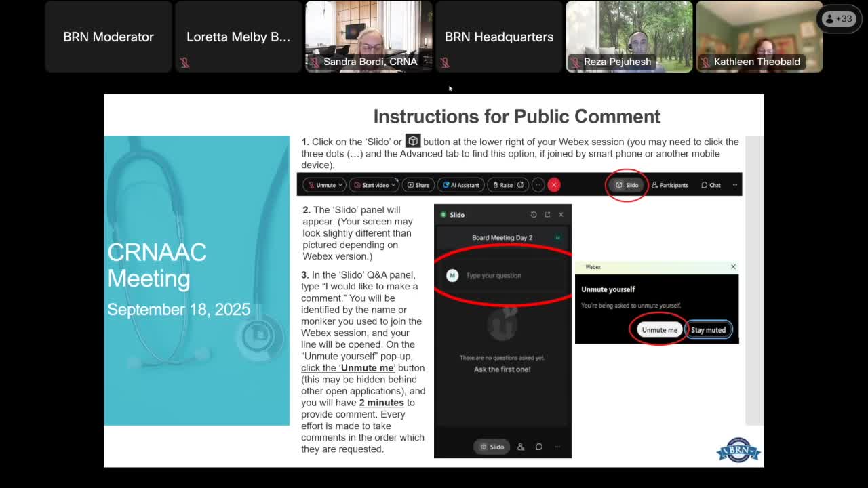Image resolution: width=868 pixels, height=488 pixels.
Task: Click muted mic icon beside Sandra Bordi name
Action: [315, 62]
